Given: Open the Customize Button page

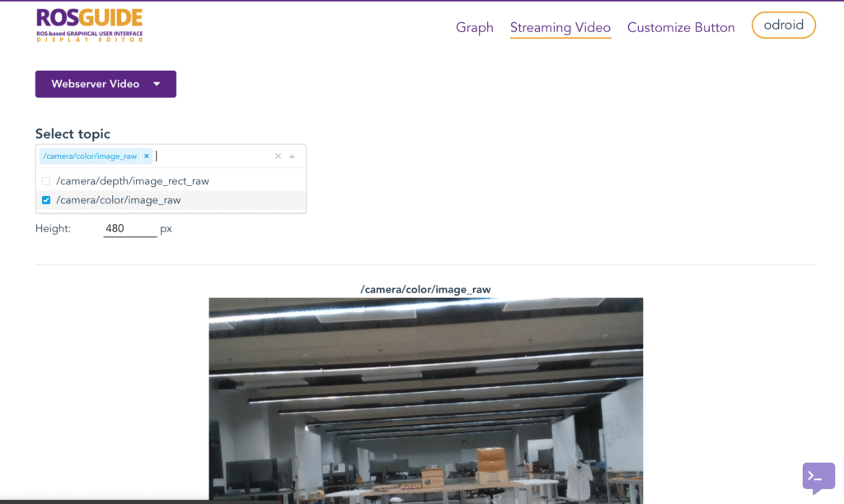Looking at the screenshot, I should point(681,27).
